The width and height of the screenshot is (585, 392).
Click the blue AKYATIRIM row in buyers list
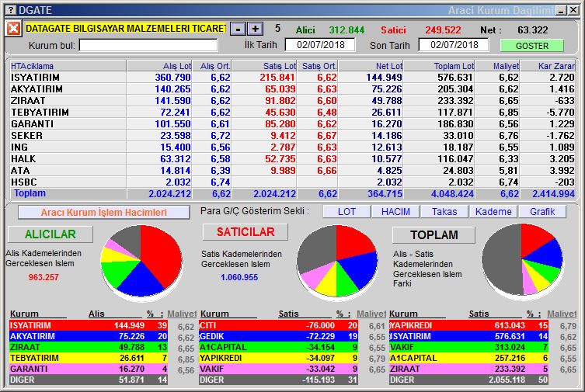point(89,336)
